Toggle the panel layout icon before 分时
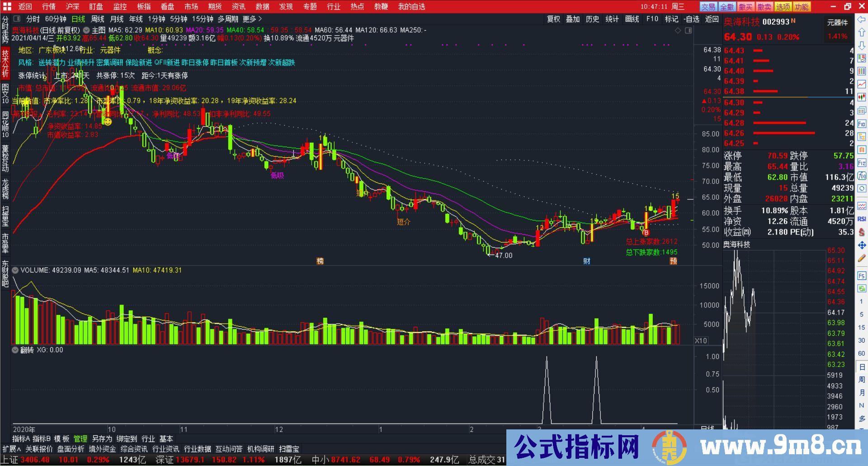 (17, 19)
